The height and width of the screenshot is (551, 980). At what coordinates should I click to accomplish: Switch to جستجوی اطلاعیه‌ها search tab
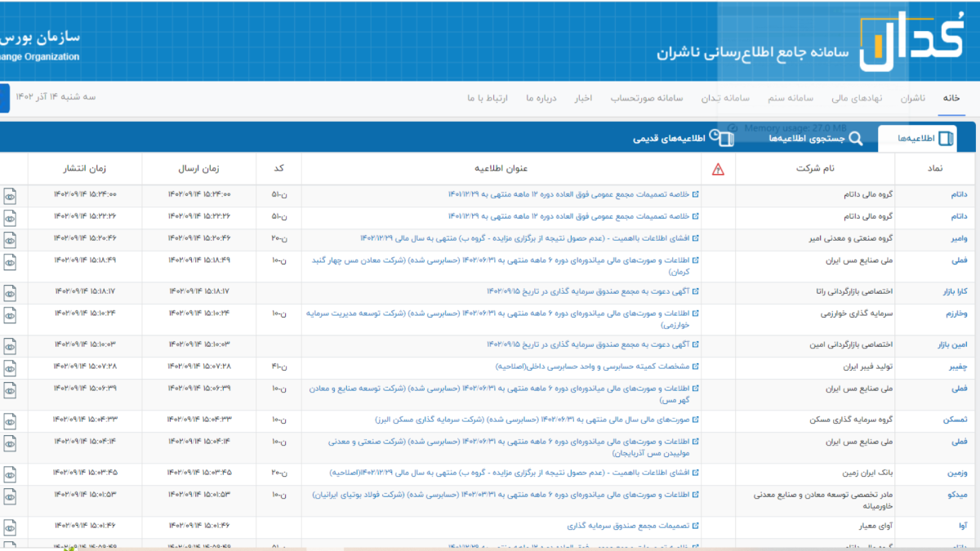pos(814,139)
